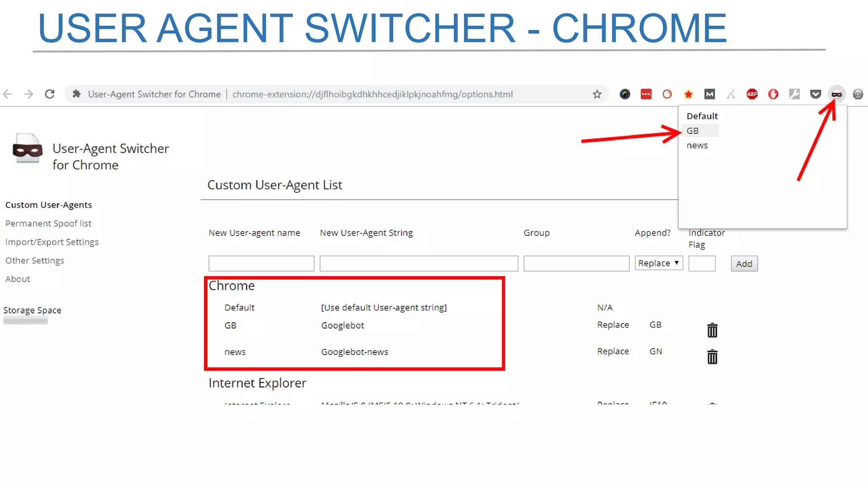
Task: Click the GB indicator flag value
Action: (x=655, y=325)
